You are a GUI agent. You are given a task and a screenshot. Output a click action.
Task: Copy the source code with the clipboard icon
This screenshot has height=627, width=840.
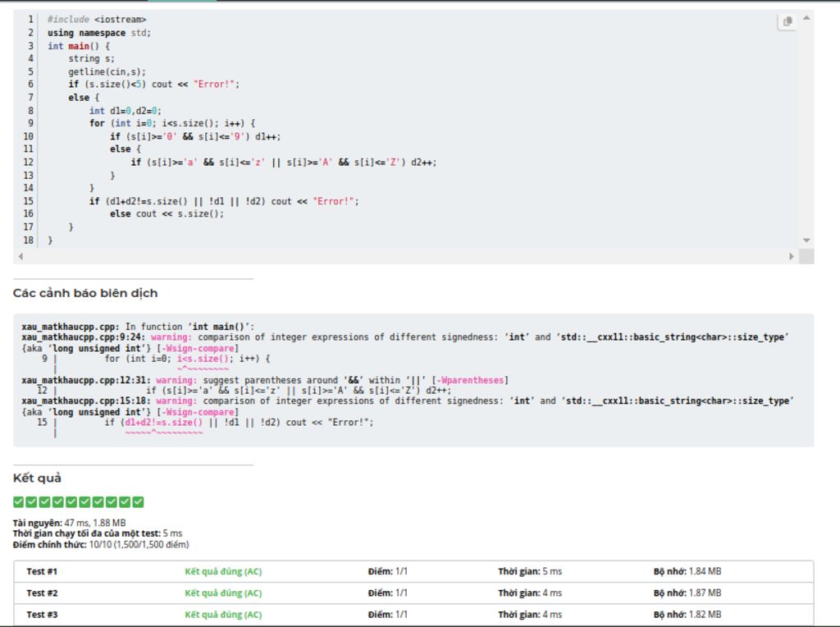[787, 21]
